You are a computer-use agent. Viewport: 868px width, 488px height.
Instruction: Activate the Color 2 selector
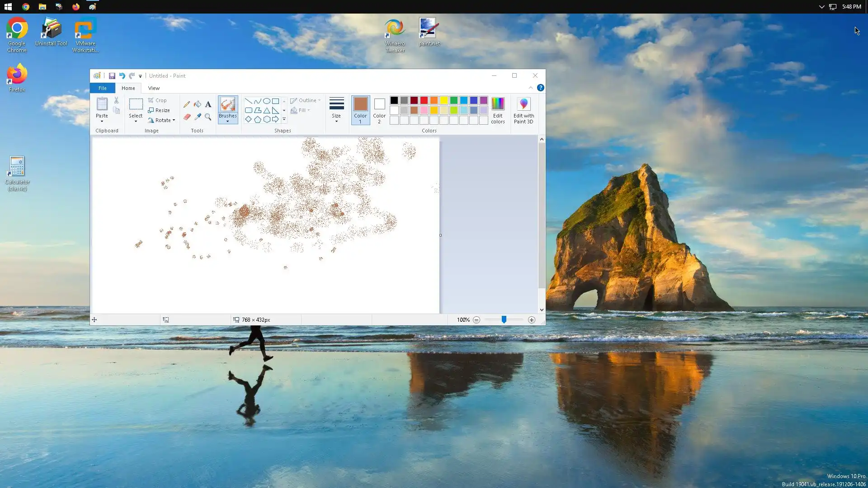coord(379,110)
